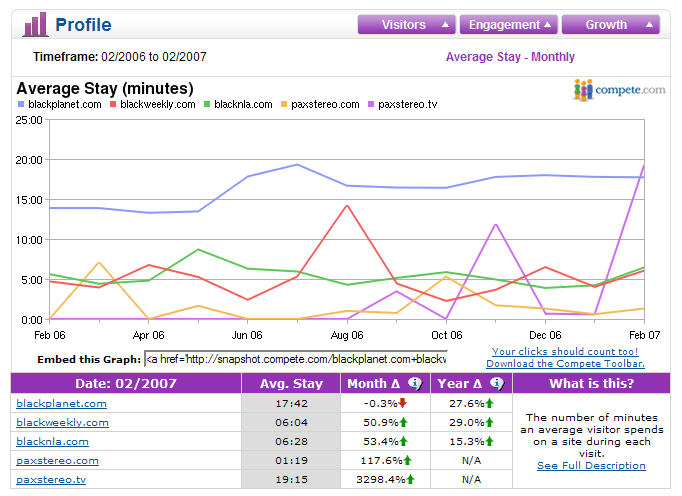
Task: Click the 06:28 average stay value
Action: tap(291, 442)
